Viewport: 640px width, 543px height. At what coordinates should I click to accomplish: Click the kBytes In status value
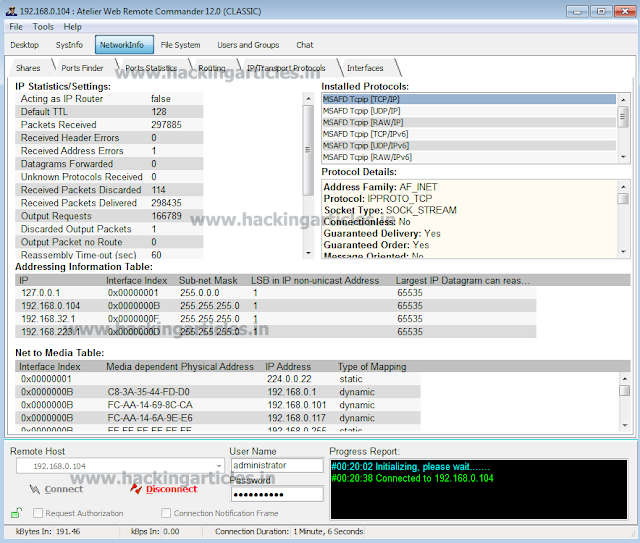tap(68, 532)
